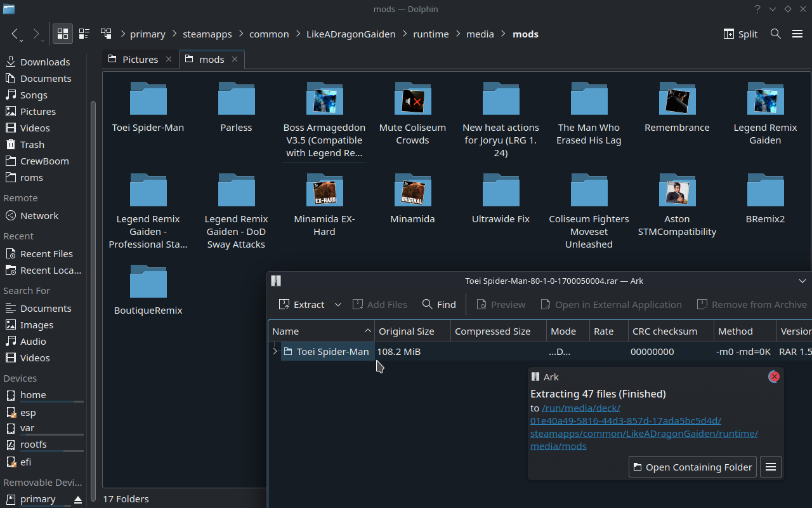
Task: Sort archive list by CRC checksum
Action: pos(671,331)
